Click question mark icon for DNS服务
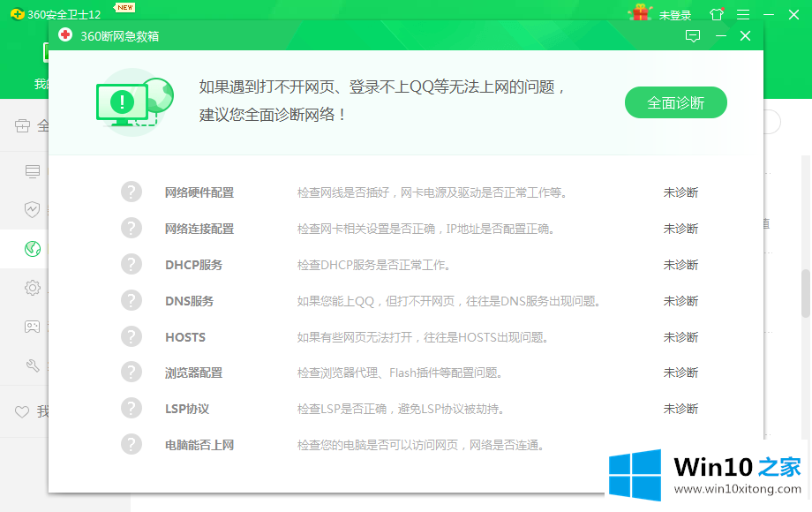This screenshot has height=512, width=812. click(x=132, y=301)
